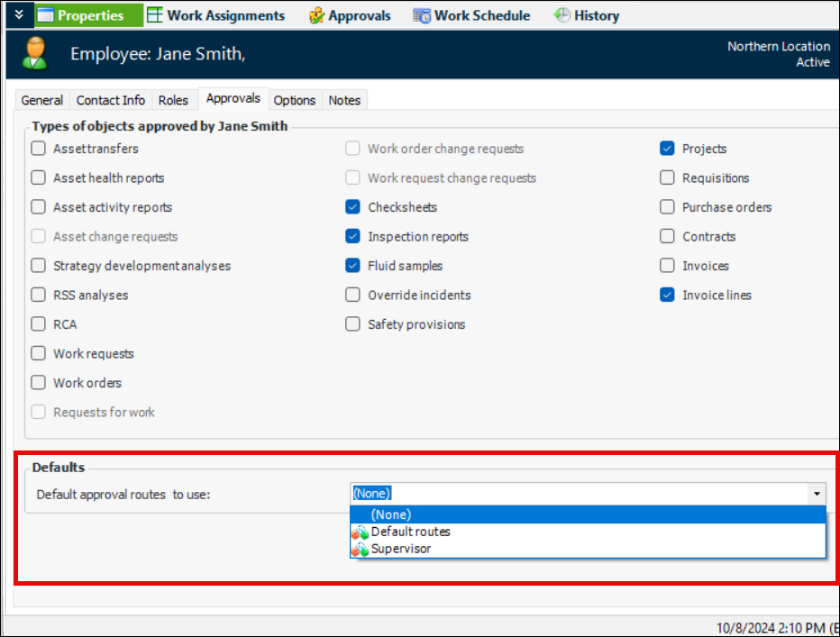840x637 pixels.
Task: Click the default approval routes dropdown arrow
Action: tap(817, 494)
